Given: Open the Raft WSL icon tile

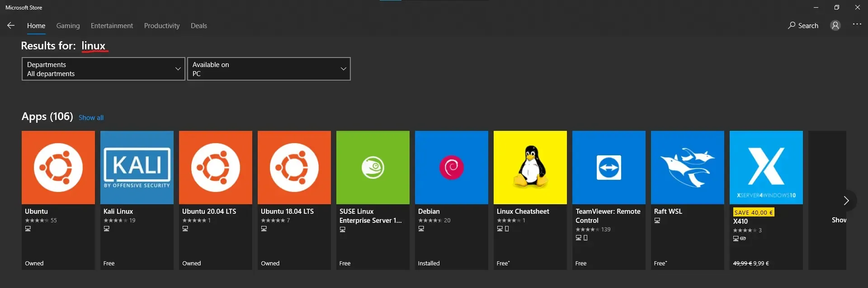Looking at the screenshot, I should (688, 168).
